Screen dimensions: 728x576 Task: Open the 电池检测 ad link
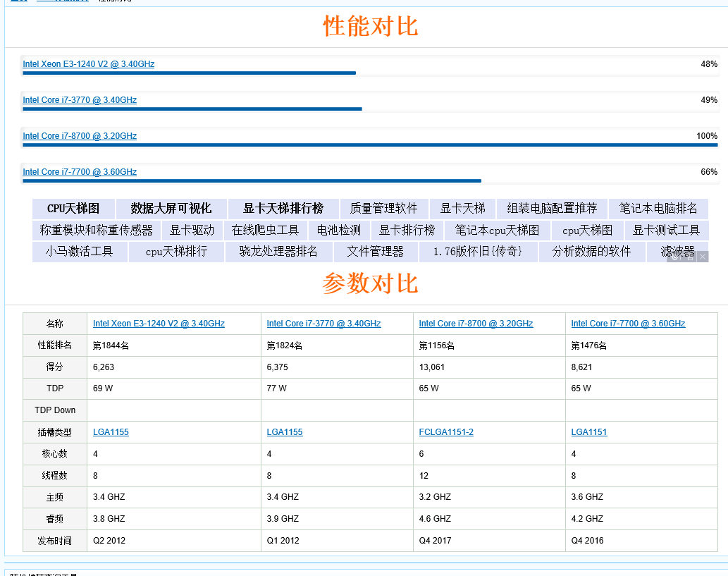click(339, 231)
